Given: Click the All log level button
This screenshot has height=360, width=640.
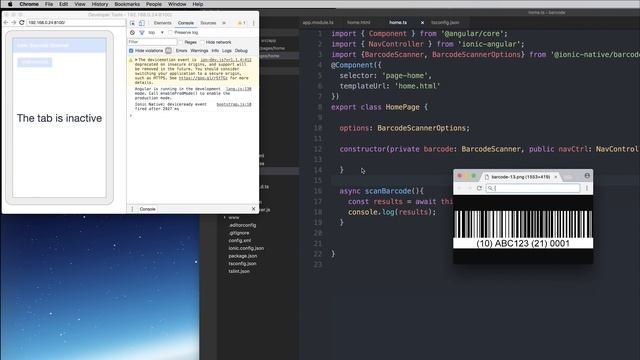Looking at the screenshot, I should 168,51.
